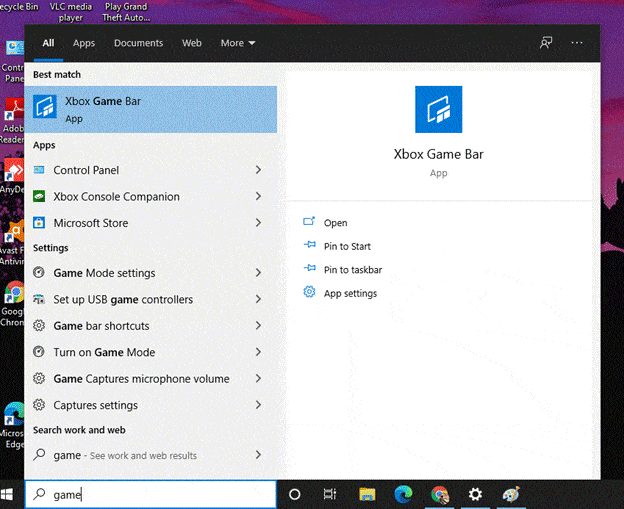This screenshot has height=509, width=624.
Task: Expand the Control Panel result arrow
Action: [x=258, y=170]
